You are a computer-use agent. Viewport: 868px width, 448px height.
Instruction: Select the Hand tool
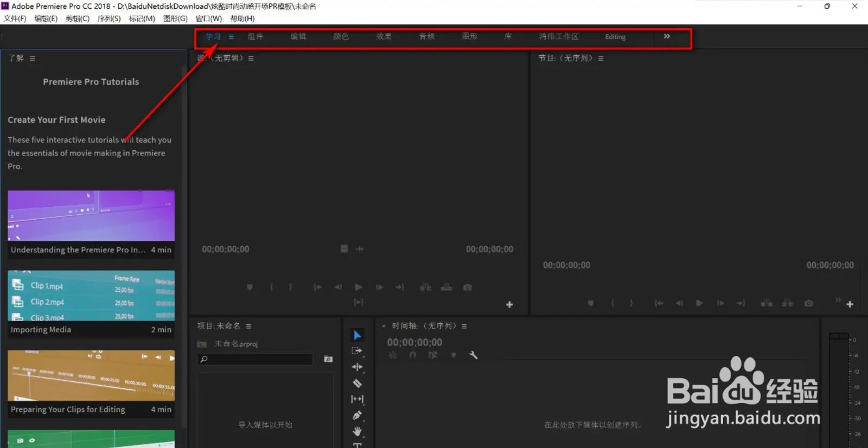[x=357, y=432]
